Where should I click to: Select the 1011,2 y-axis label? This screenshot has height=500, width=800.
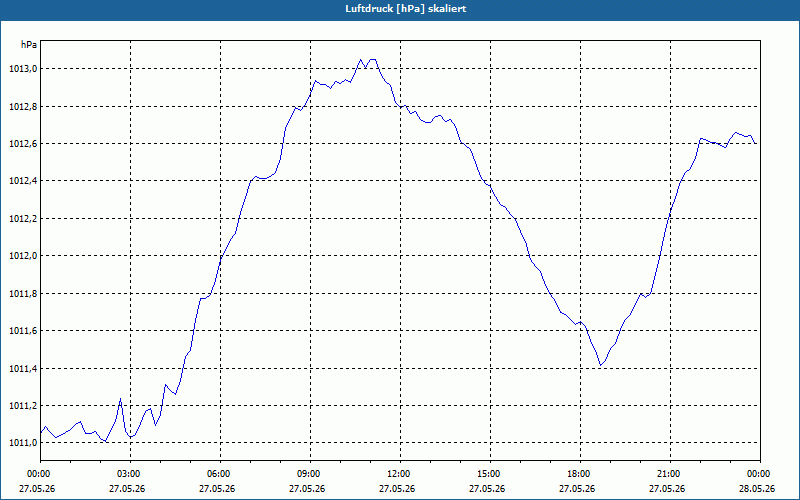(x=23, y=406)
